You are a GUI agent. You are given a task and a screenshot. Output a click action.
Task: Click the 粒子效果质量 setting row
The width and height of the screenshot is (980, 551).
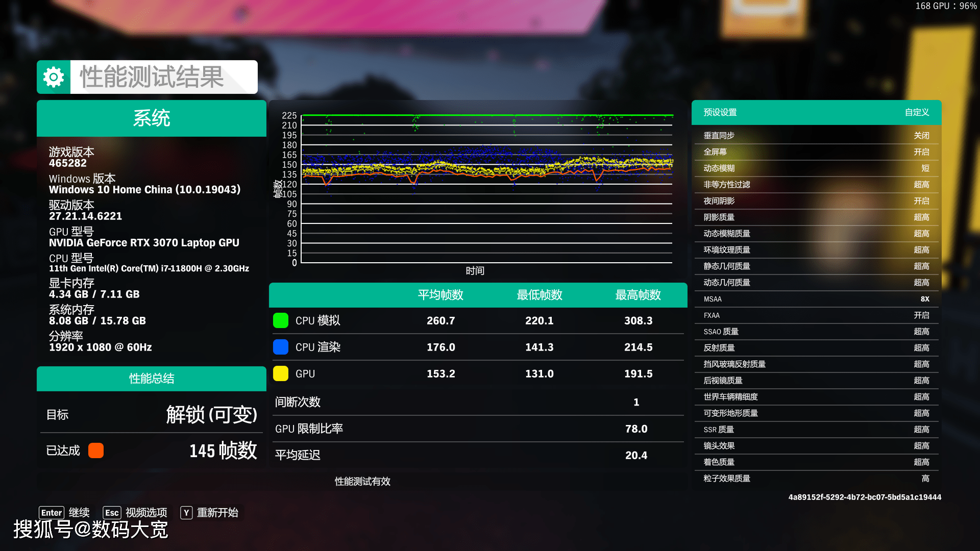coord(817,479)
